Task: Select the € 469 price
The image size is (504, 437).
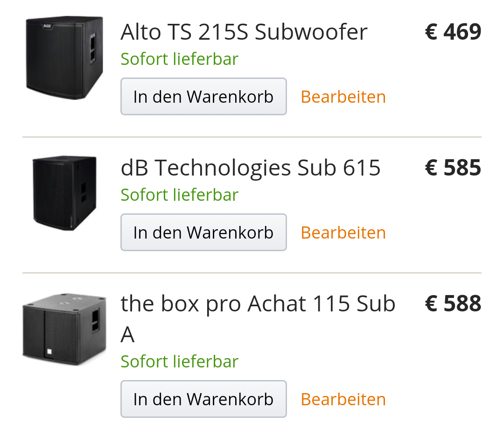Action: coord(453,32)
